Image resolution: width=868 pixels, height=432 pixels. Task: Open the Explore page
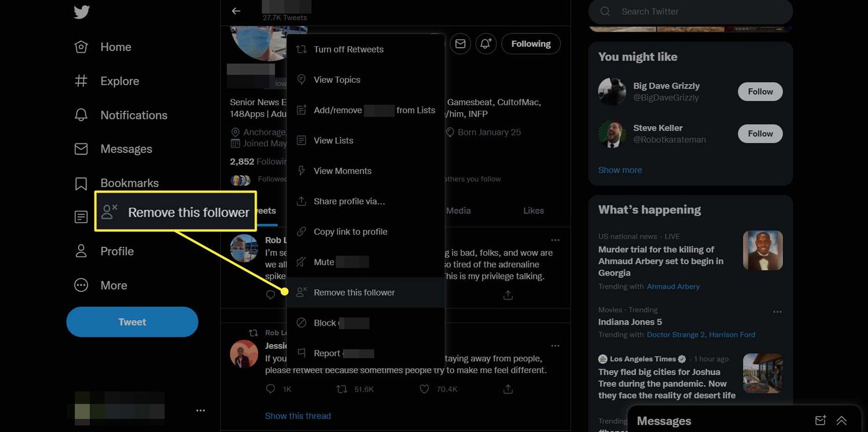(119, 81)
